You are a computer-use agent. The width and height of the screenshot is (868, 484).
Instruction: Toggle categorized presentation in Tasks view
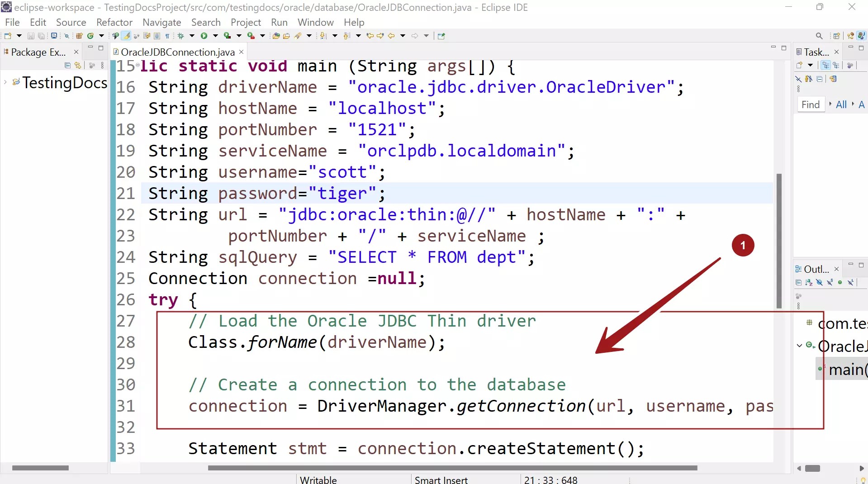[x=826, y=65]
